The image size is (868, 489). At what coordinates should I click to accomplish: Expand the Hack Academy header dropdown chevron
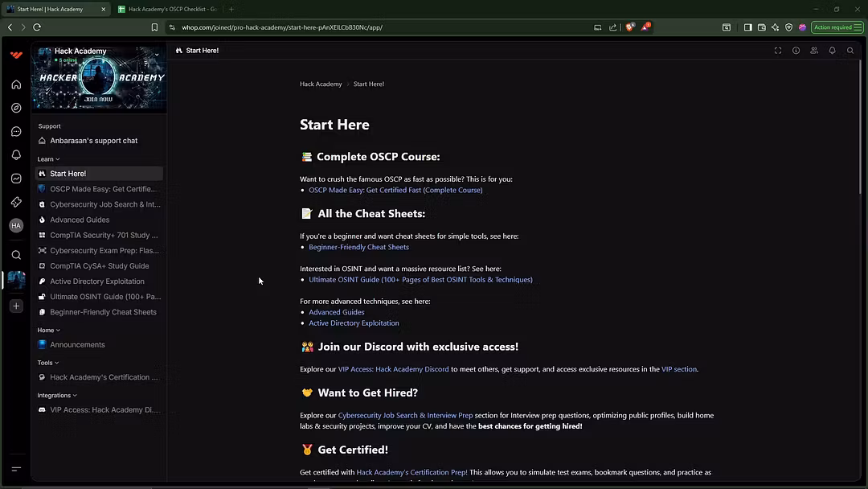[157, 55]
